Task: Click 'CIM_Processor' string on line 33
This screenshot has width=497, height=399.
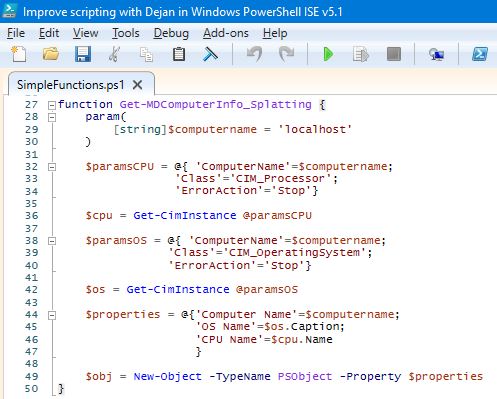Action: pyautogui.click(x=283, y=178)
